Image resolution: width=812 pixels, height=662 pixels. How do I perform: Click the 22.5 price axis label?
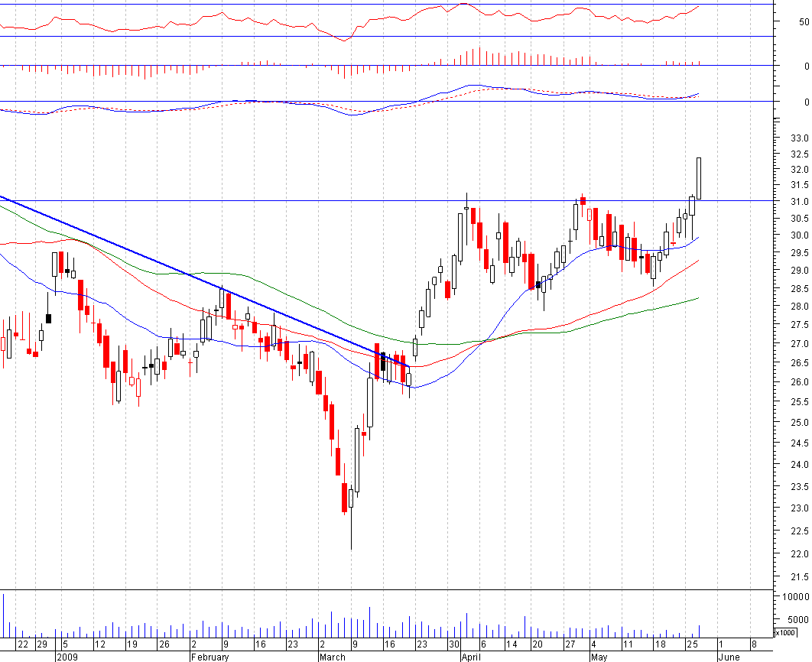(799, 531)
